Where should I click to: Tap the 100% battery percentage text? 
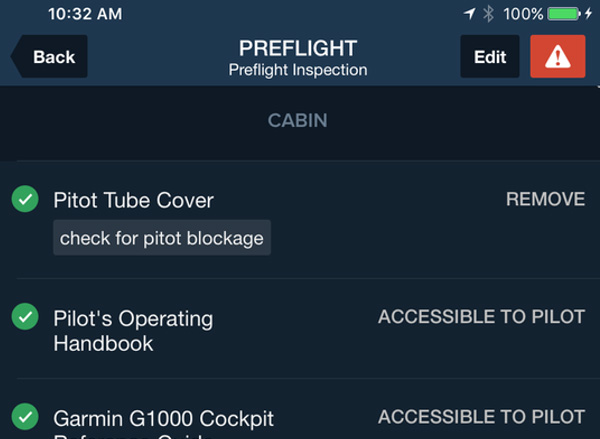(x=523, y=14)
